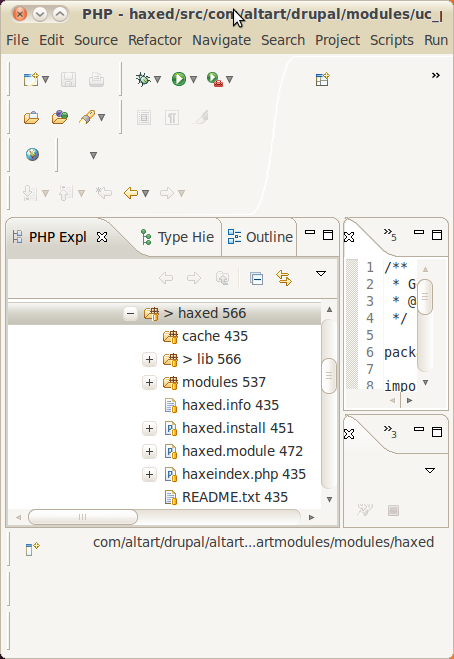Viewport: 454px width, 659px height.
Task: Select cache 435 folder
Action: pos(205,336)
